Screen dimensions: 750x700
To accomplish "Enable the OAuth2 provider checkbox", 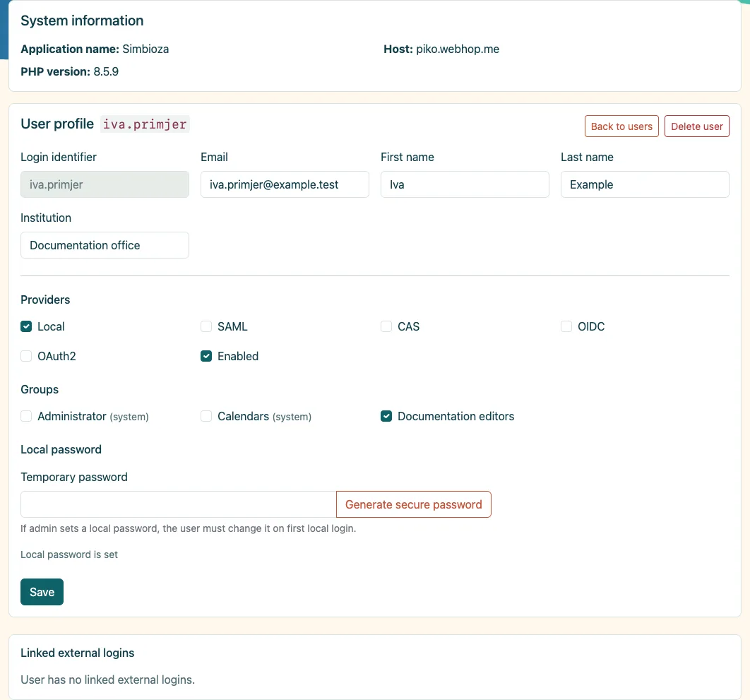I will click(x=26, y=356).
